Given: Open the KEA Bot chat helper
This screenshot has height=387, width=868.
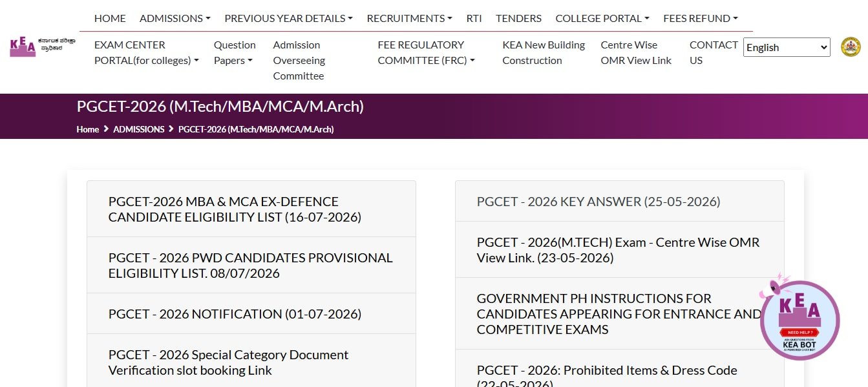Looking at the screenshot, I should (x=799, y=319).
